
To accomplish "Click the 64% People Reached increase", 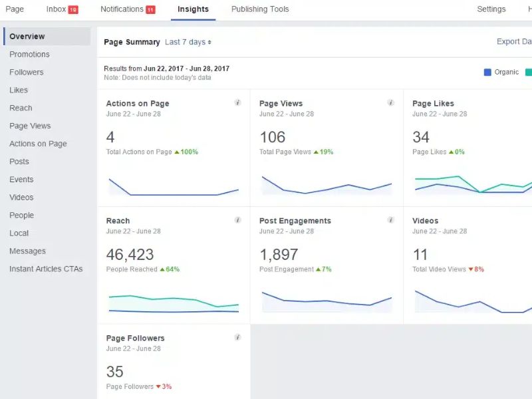I will pyautogui.click(x=170, y=269).
